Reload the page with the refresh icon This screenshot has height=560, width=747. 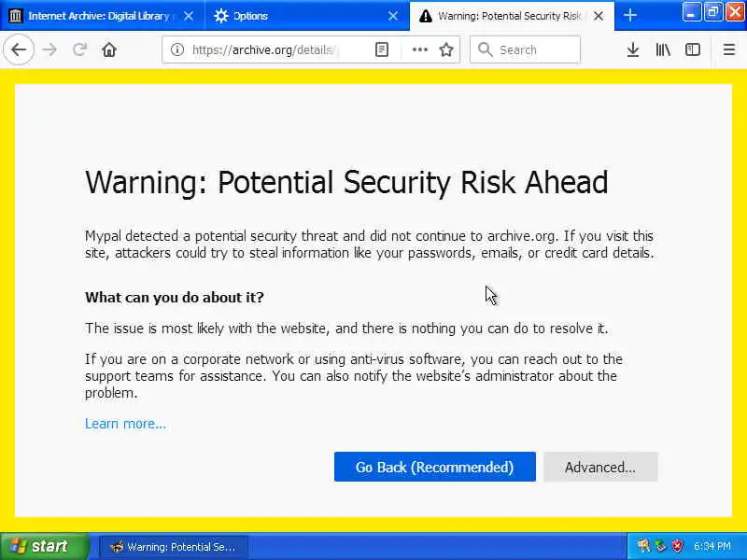point(80,50)
